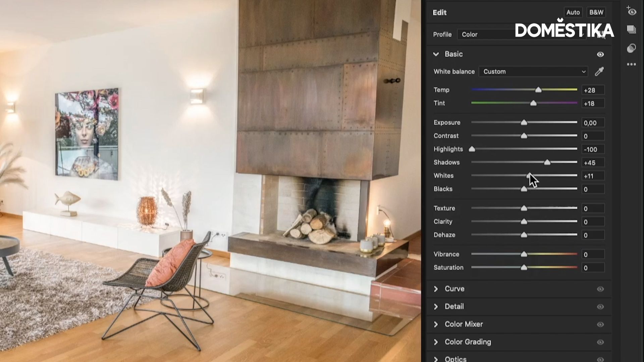This screenshot has height=362, width=644.
Task: Toggle Color Mixer visibility eye
Action: point(600,324)
